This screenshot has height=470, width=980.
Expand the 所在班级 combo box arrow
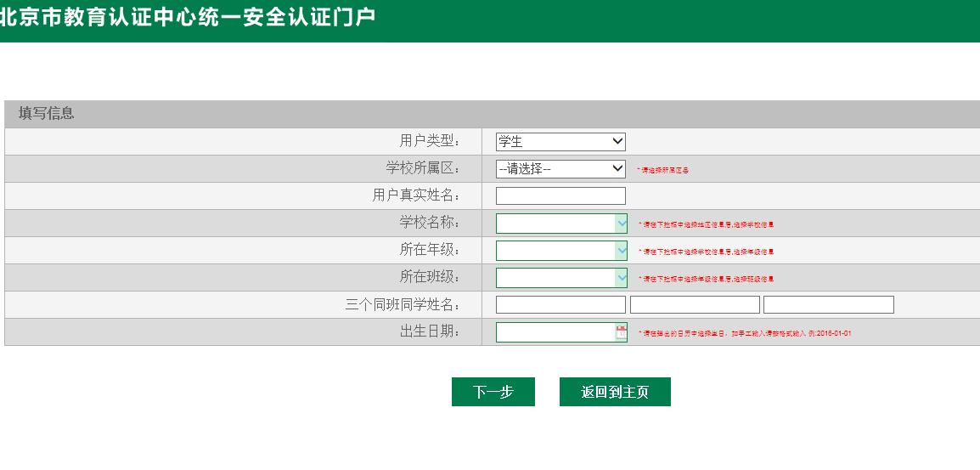pos(622,278)
